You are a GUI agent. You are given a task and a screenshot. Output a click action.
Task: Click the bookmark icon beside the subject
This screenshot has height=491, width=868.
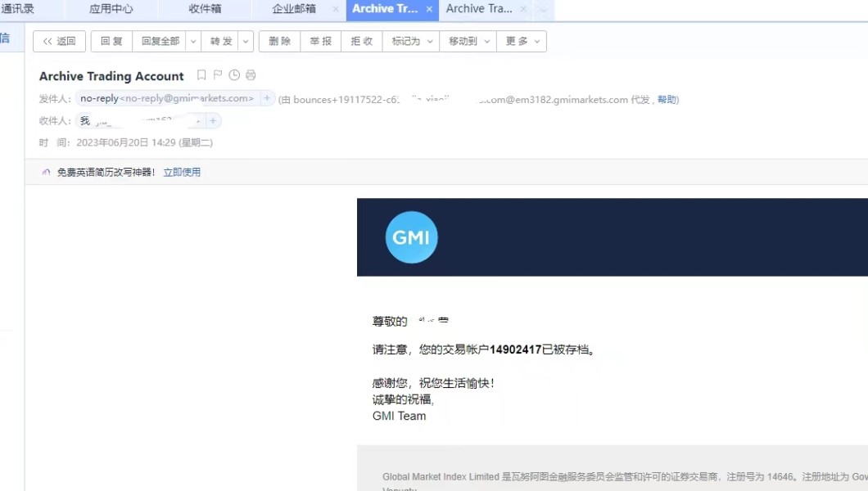[201, 75]
